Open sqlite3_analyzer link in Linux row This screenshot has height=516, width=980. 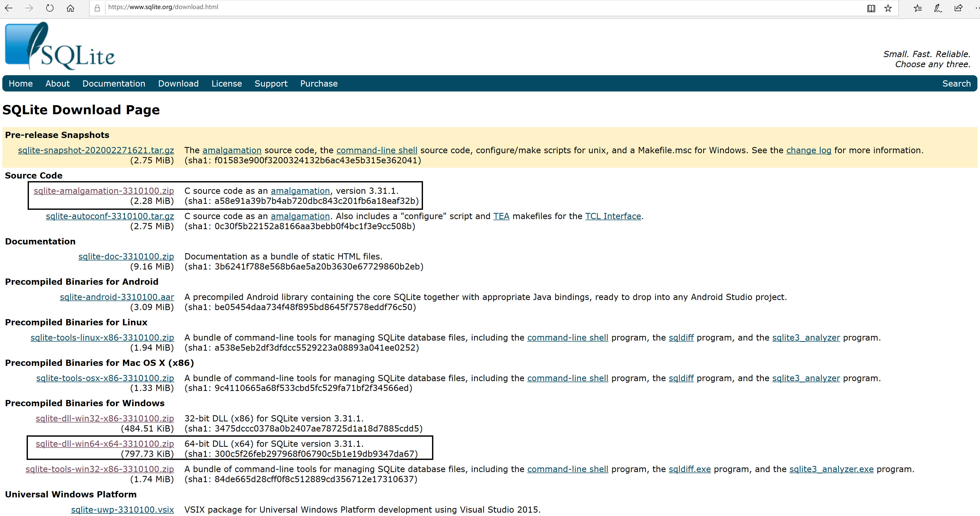806,337
